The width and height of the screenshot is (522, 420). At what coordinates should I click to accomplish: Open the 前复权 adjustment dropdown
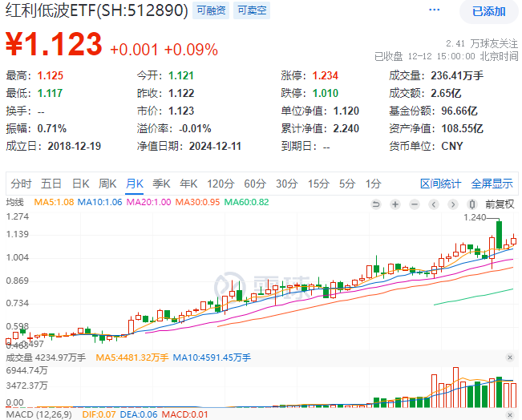click(500, 204)
